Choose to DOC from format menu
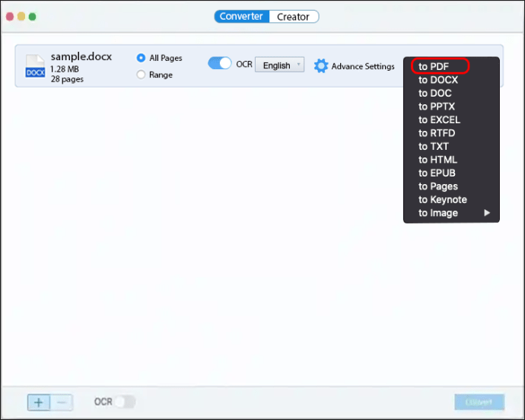 (x=450, y=93)
